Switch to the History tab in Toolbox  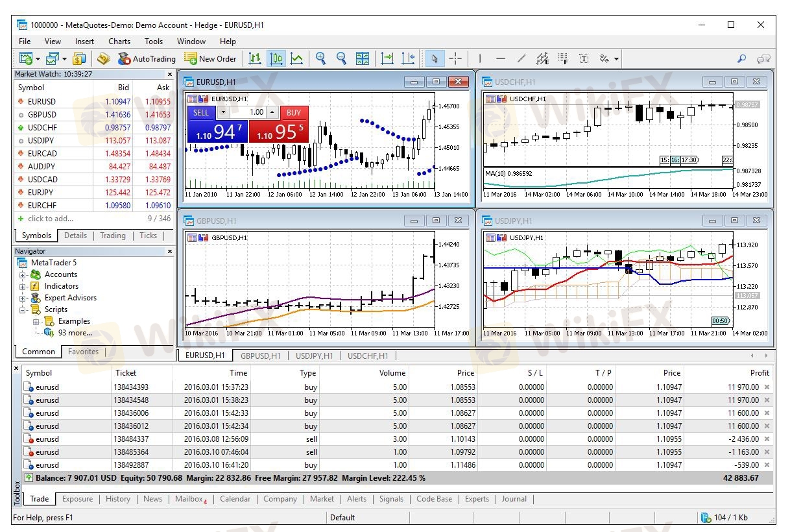tap(117, 499)
